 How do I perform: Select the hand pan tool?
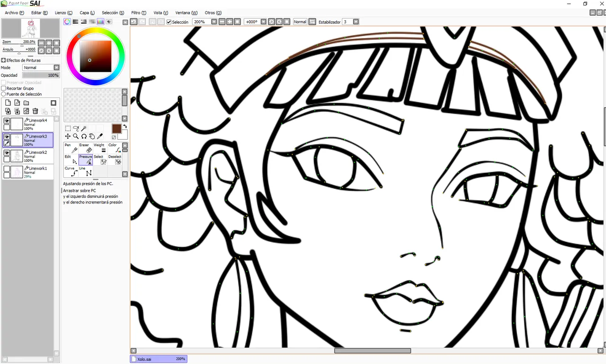click(x=92, y=136)
